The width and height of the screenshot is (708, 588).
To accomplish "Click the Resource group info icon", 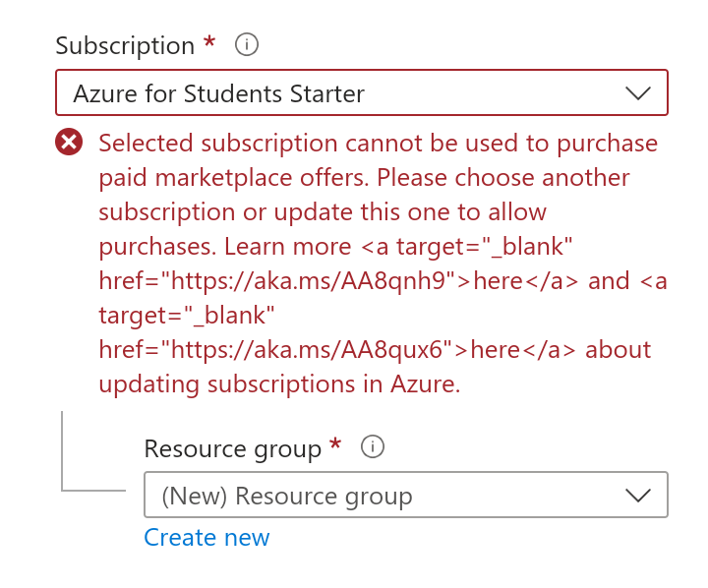I will pyautogui.click(x=373, y=446).
